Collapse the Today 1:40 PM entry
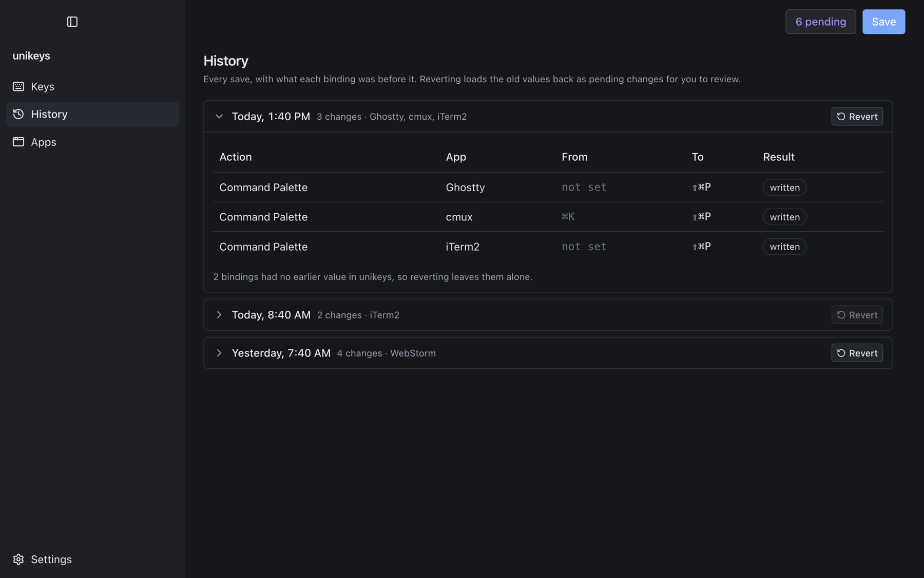Screen dimensions: 924x578 click(219, 117)
